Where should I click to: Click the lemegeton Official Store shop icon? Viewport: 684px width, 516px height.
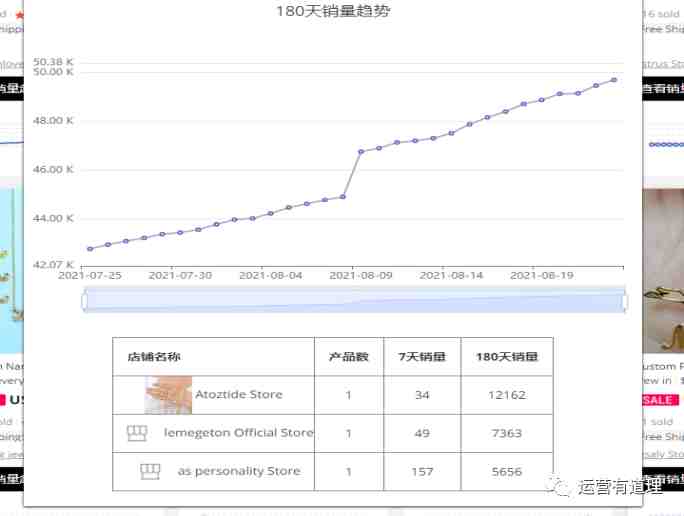(x=137, y=433)
